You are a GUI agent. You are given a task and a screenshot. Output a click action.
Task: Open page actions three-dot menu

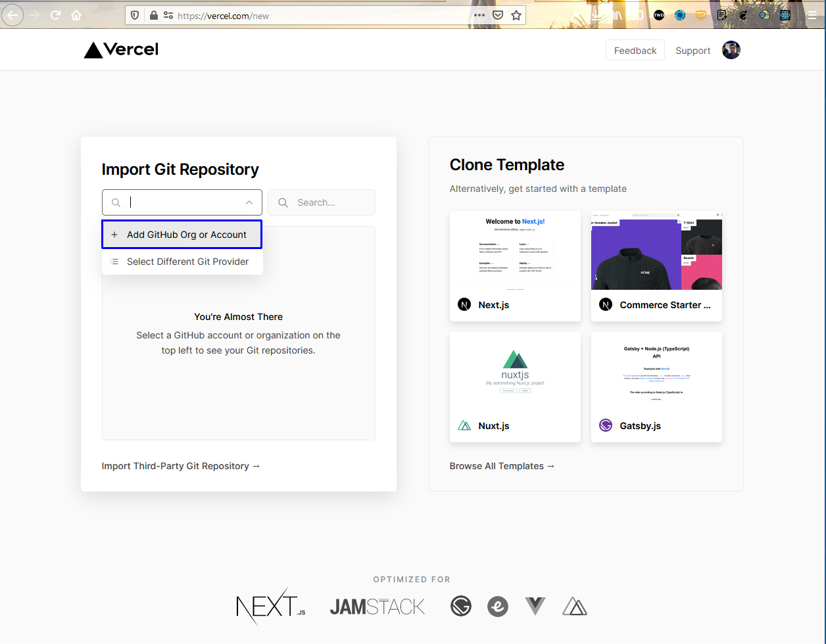479,15
